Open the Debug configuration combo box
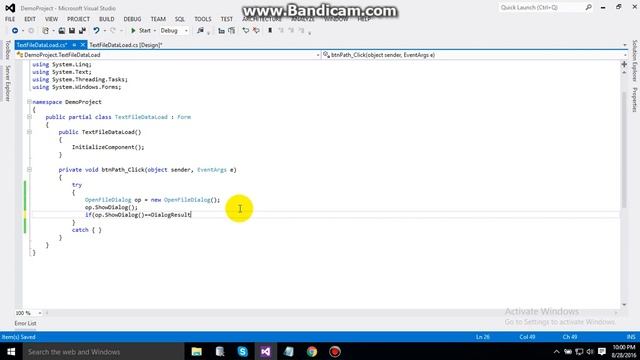Screen dimensions: 640x360 (x=174, y=31)
